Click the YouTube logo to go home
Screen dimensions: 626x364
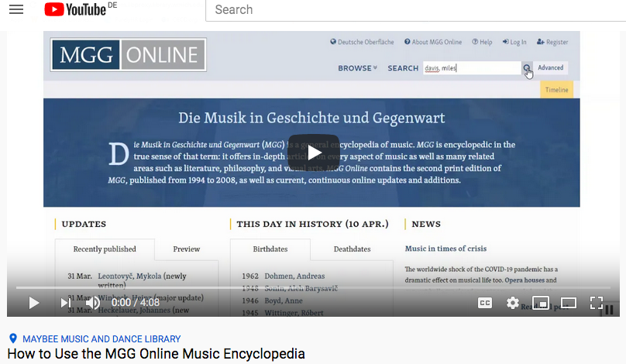coord(76,10)
